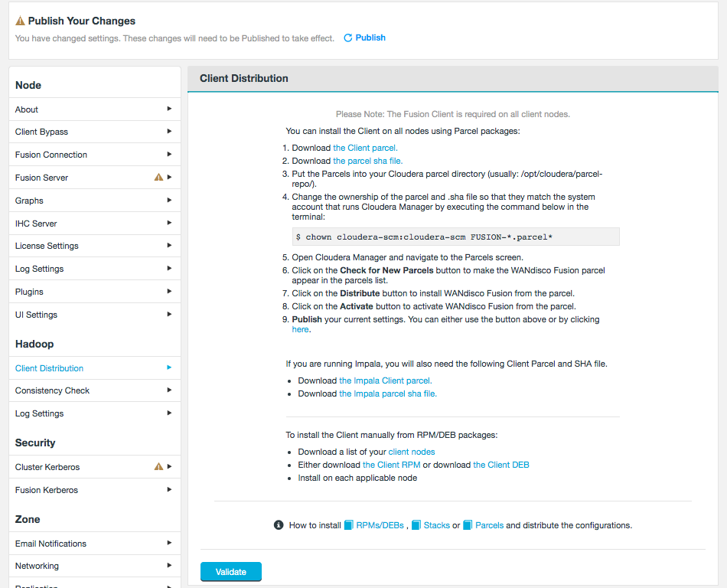Go to Graphs section
Viewport: 727px width, 588px height.
[x=95, y=201]
